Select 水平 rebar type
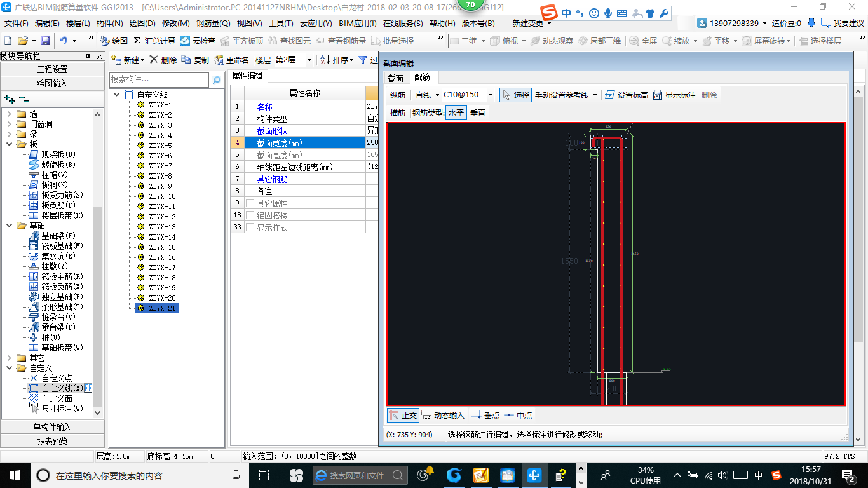Viewport: 868px width, 488px height. [x=456, y=112]
